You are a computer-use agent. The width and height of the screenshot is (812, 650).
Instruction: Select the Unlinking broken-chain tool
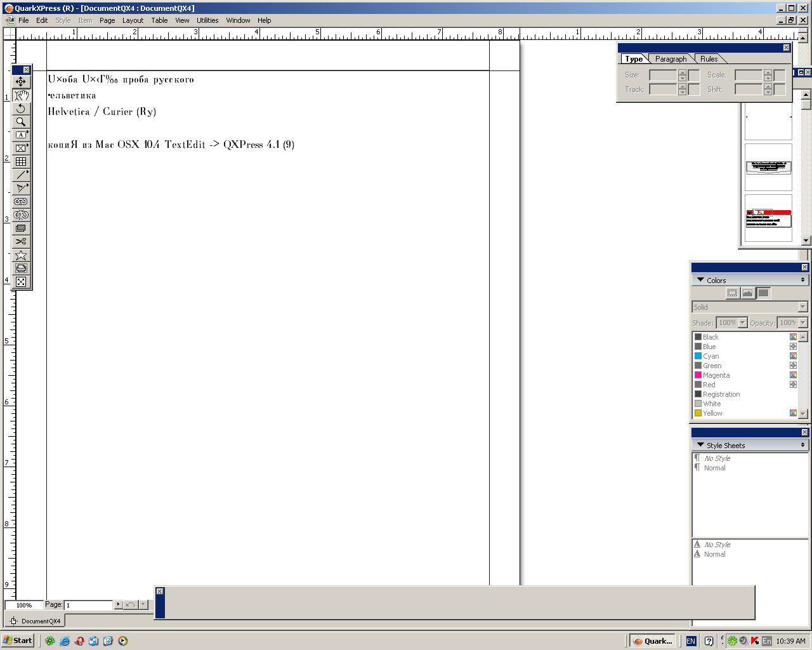click(x=21, y=215)
